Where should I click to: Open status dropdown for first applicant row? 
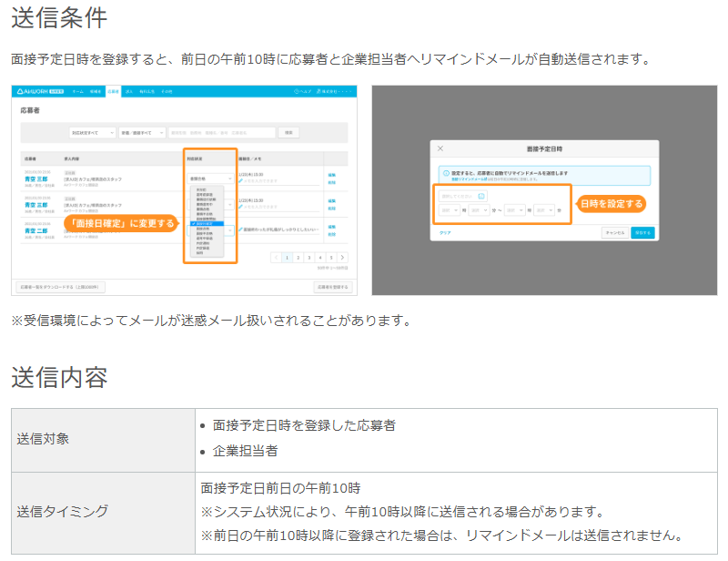coord(210,178)
